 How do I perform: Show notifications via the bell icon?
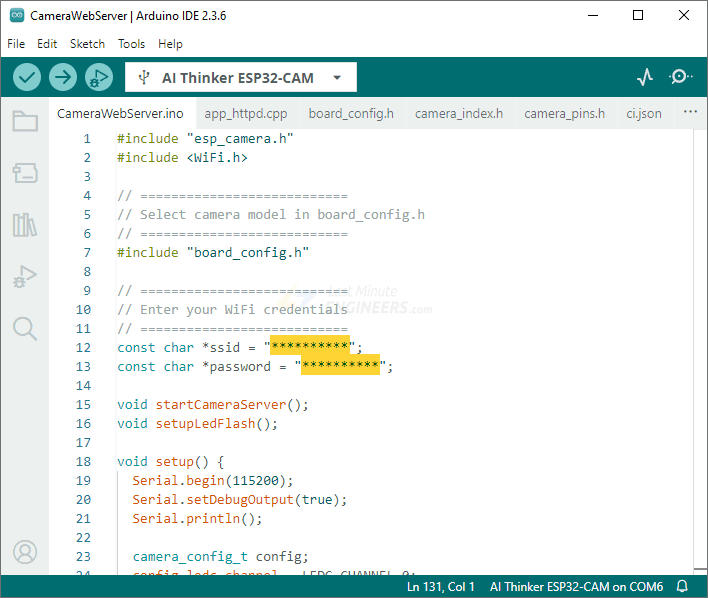pos(682,587)
